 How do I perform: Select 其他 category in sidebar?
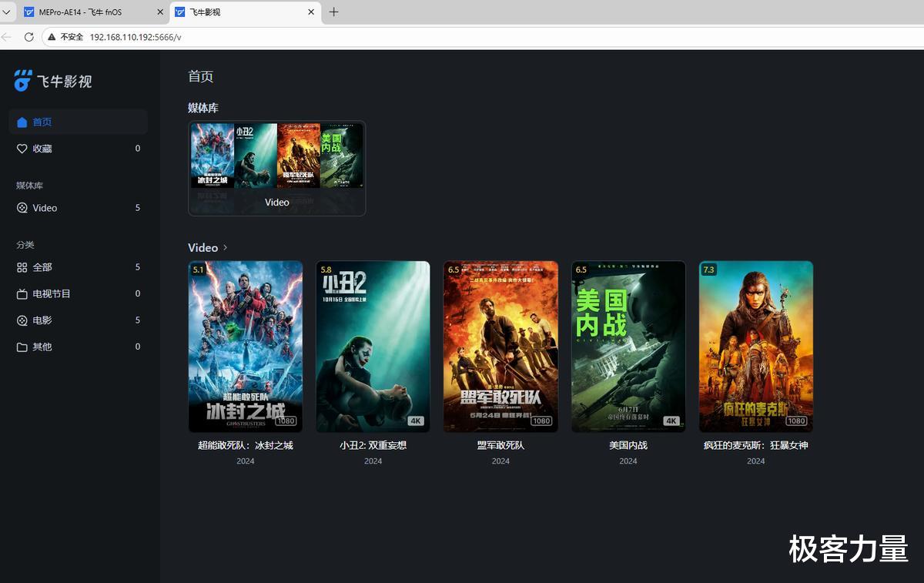78,347
